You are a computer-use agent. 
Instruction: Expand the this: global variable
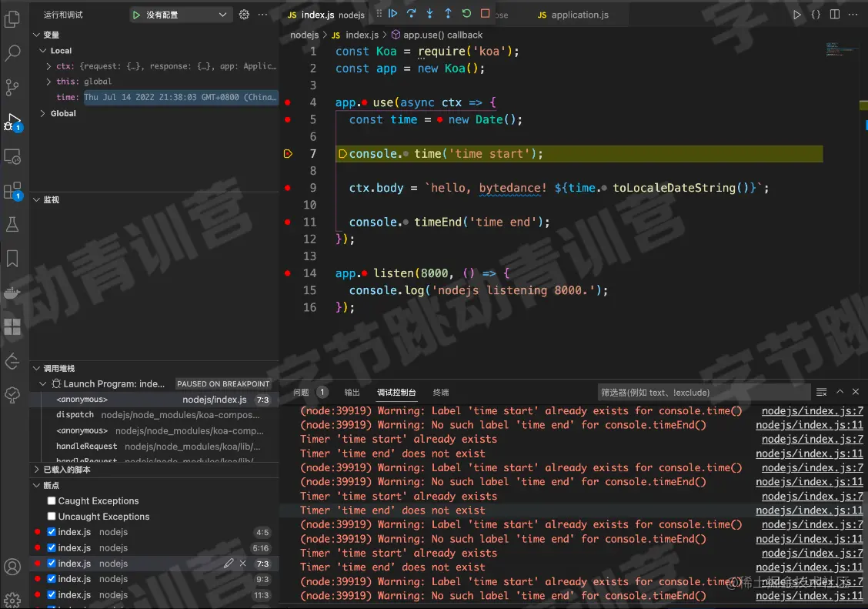pos(48,82)
